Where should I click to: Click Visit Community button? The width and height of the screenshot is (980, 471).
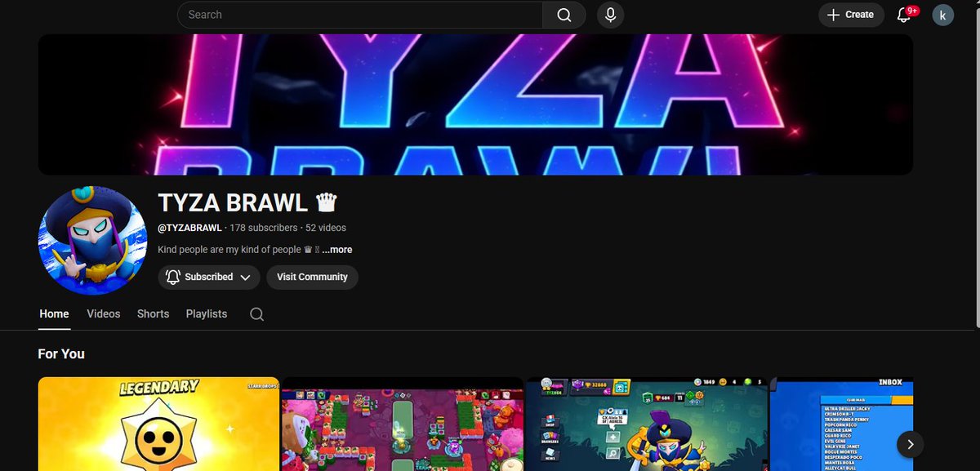pyautogui.click(x=312, y=277)
